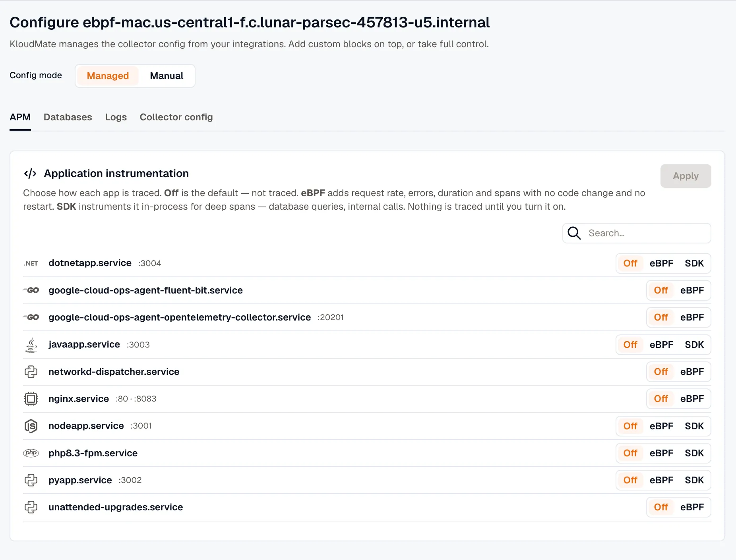
Task: Click the PHP icon beside php8.3-fpm.service
Action: pos(31,453)
